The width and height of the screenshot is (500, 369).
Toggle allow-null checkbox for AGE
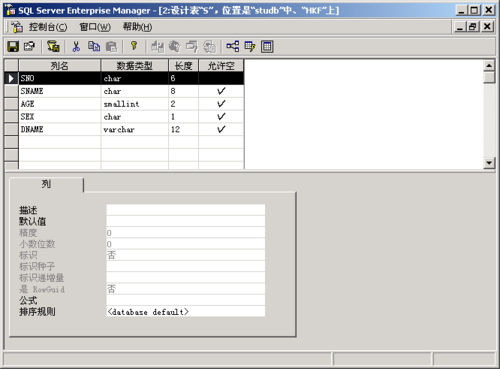221,104
